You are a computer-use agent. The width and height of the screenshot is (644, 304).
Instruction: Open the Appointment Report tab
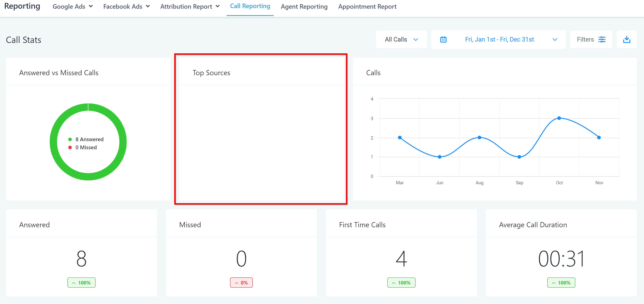coord(367,6)
